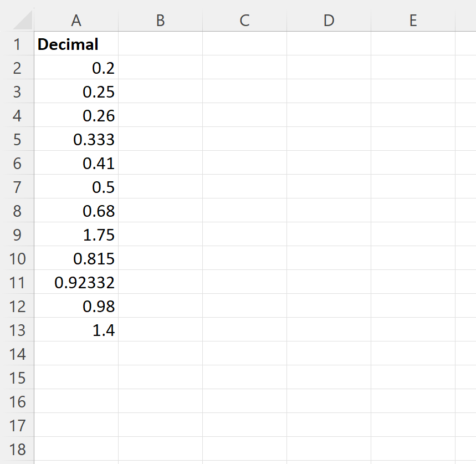Select the cell containing Decimal
This screenshot has width=476, height=464.
(76, 44)
